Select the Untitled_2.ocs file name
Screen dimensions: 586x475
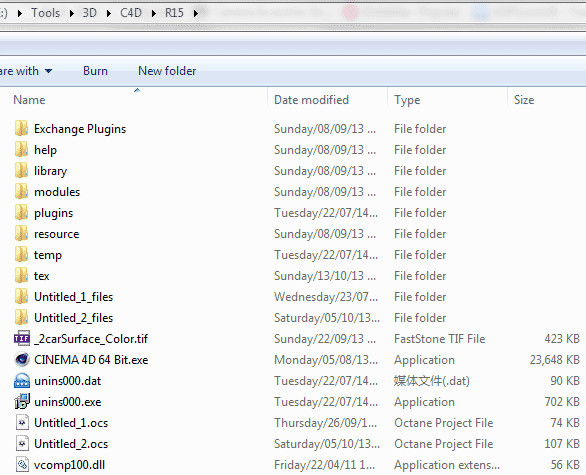71,444
